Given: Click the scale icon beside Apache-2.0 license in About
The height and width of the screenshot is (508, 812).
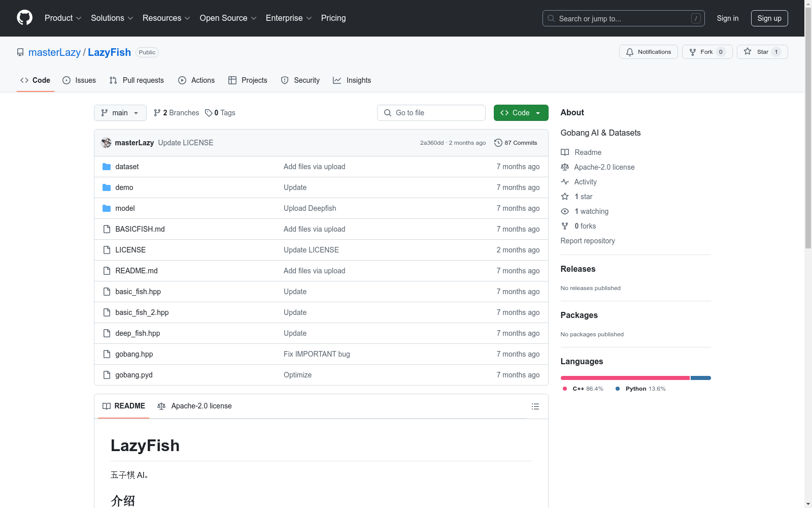Looking at the screenshot, I should point(565,167).
